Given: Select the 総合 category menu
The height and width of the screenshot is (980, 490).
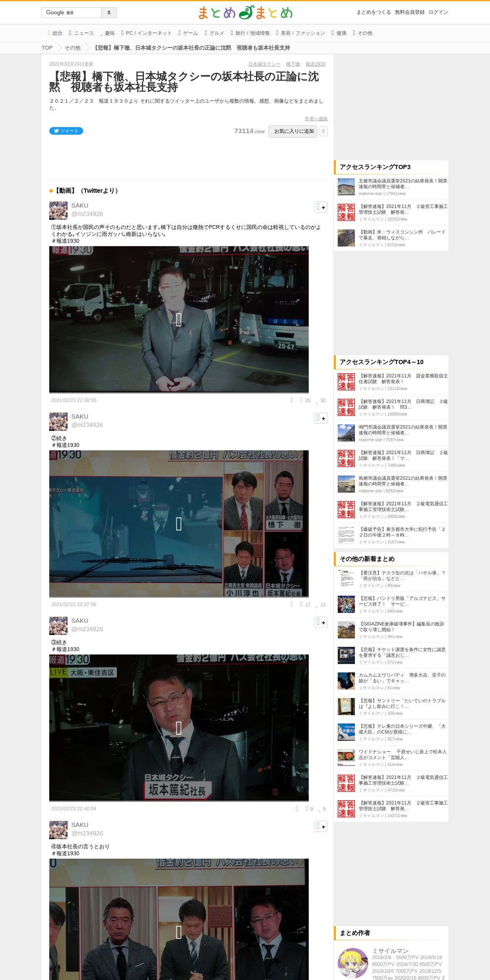Looking at the screenshot, I should click(55, 33).
